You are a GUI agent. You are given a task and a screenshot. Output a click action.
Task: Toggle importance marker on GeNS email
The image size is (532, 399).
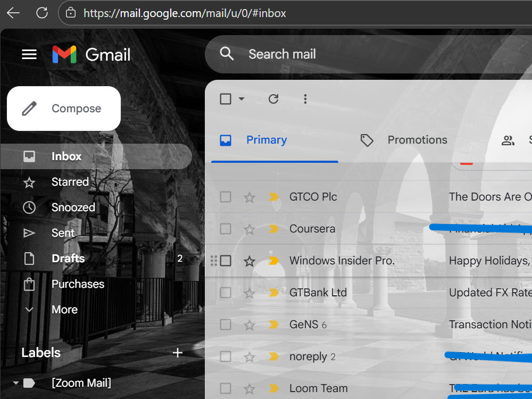(273, 325)
